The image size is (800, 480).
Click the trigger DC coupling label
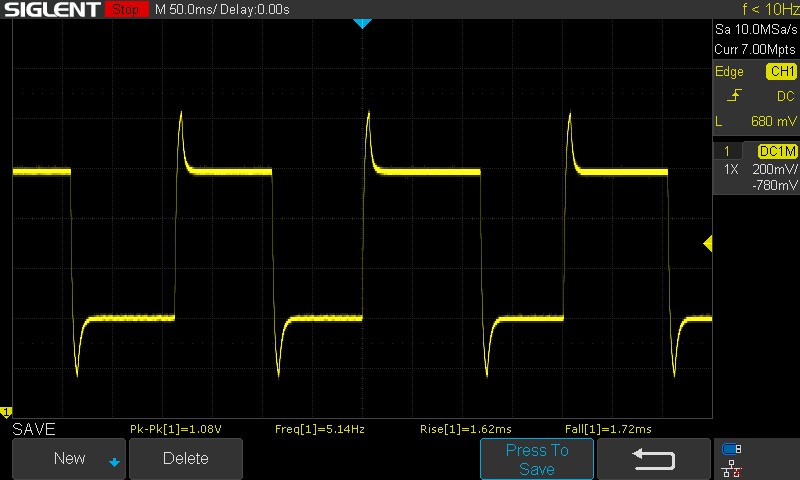tap(786, 96)
